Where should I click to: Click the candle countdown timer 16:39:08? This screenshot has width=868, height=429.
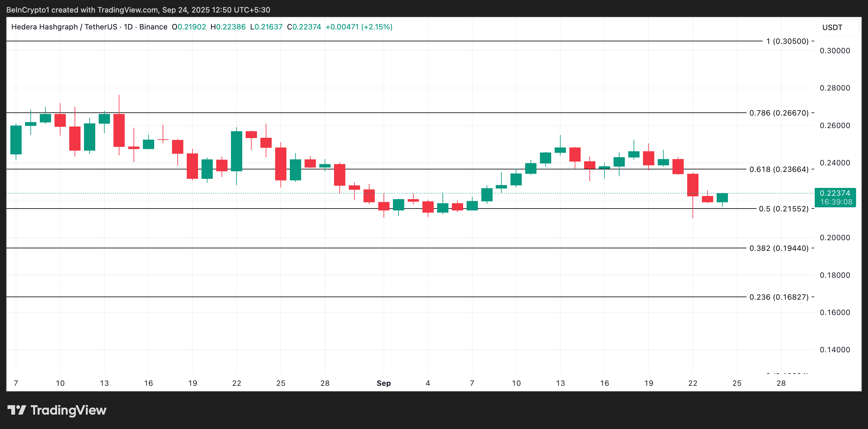(836, 201)
